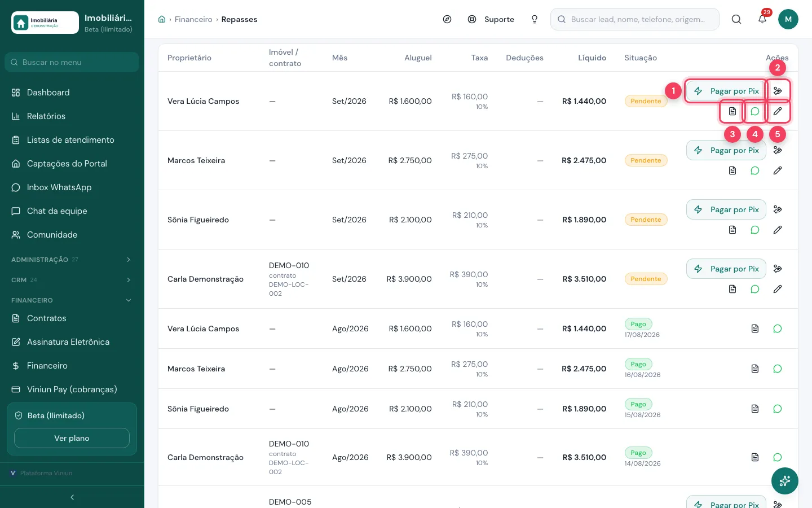
Task: Go to Relatórios in sidebar
Action: click(x=72, y=116)
